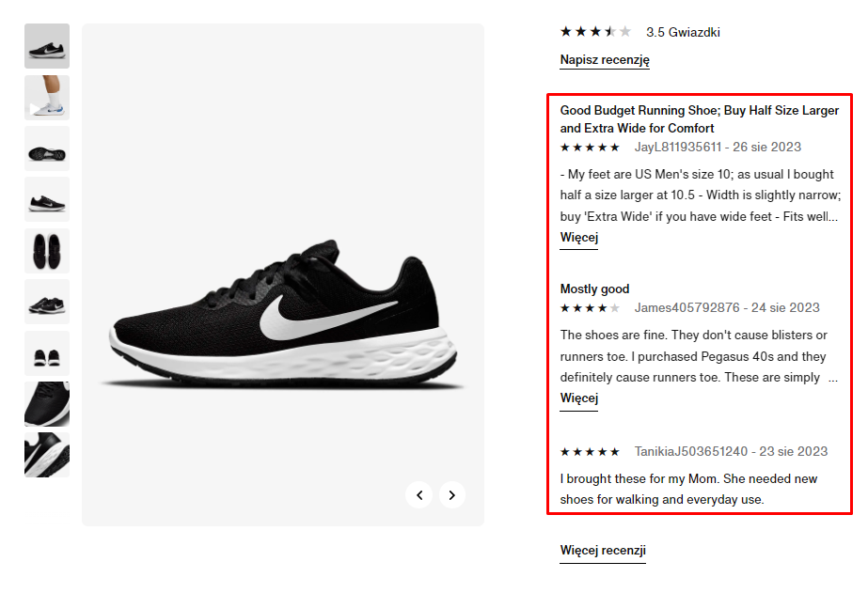Open the Więcej recenzji link
Screen dimensions: 868x593
(603, 551)
